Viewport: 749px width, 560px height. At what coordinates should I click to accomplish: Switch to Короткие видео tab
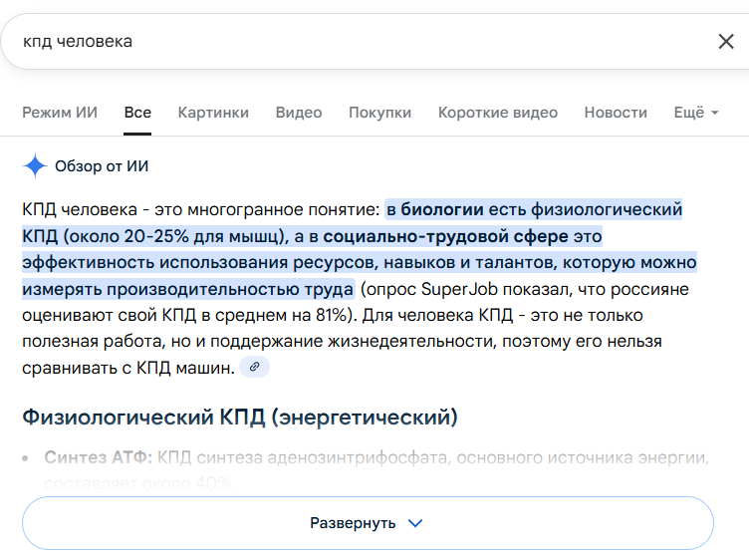pos(498,113)
